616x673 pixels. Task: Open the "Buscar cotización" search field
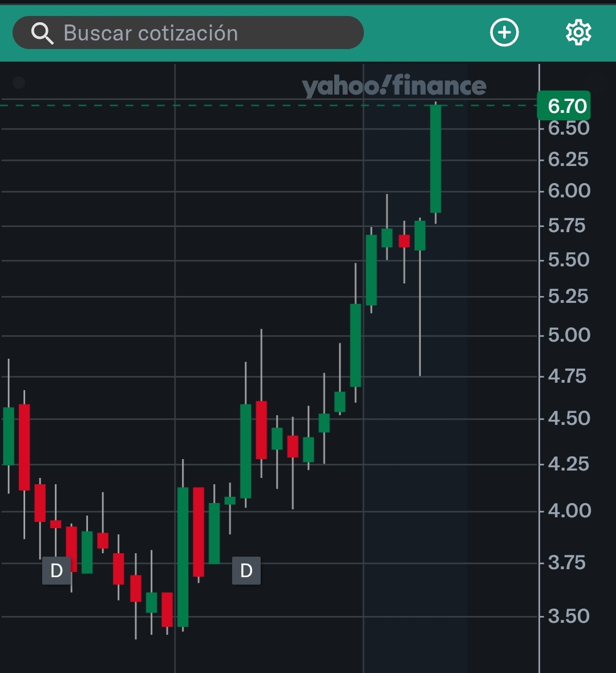(x=188, y=33)
